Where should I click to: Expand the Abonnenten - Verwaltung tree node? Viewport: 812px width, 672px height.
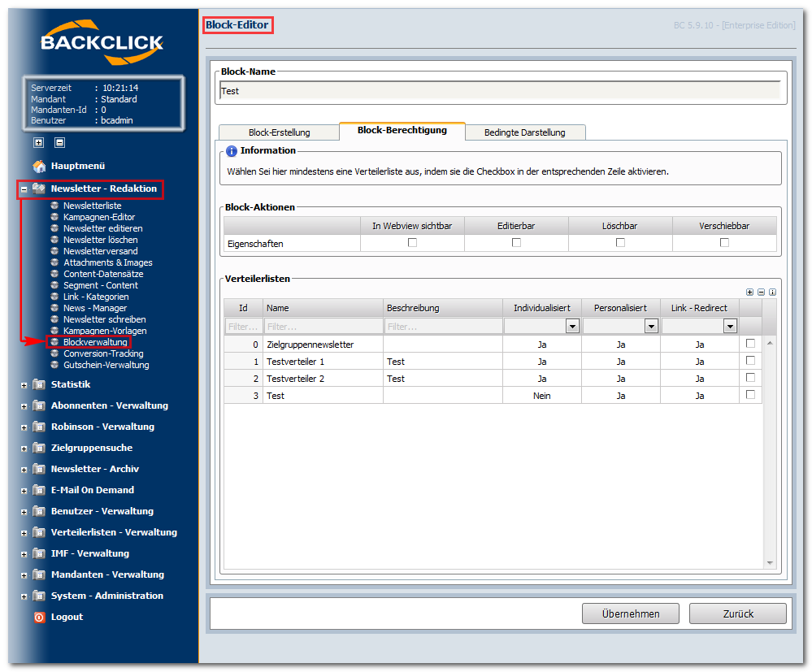tap(24, 406)
